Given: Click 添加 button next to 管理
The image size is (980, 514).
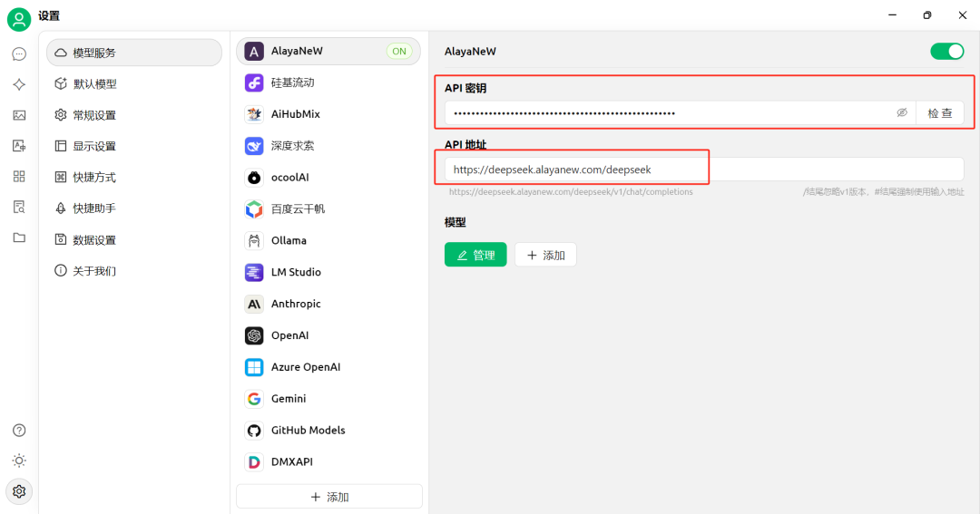Looking at the screenshot, I should point(545,255).
